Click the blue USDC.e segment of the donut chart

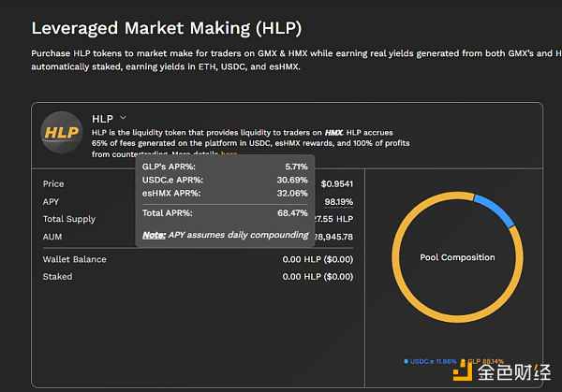pos(495,209)
